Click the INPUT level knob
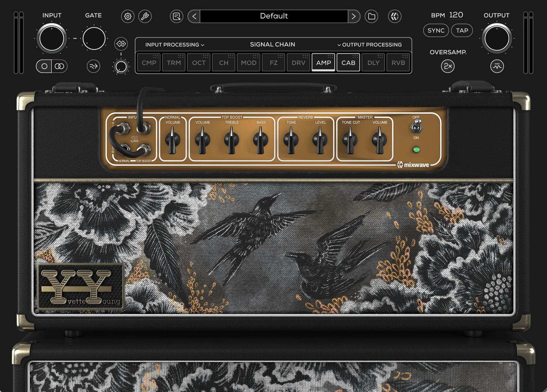The width and height of the screenshot is (547, 392). point(52,39)
